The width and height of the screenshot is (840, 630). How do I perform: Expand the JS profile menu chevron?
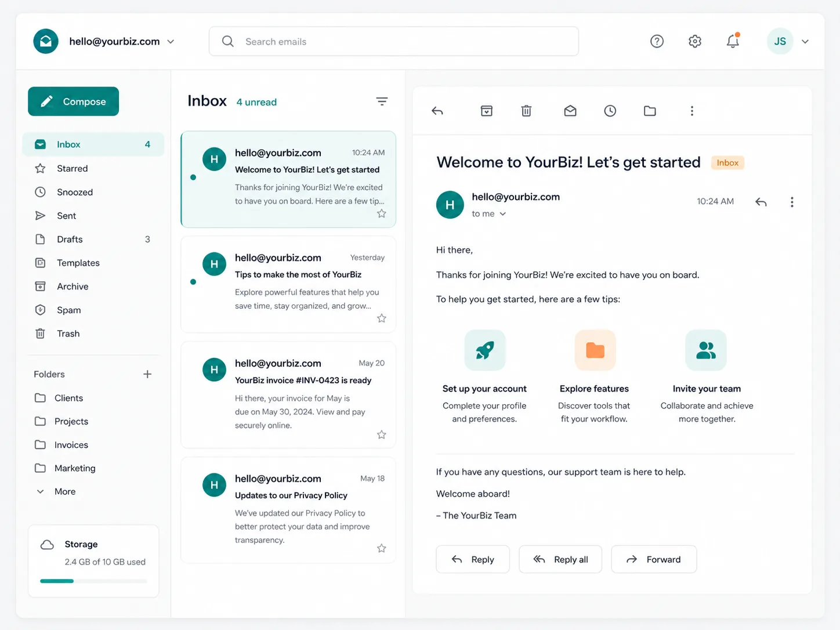(805, 42)
